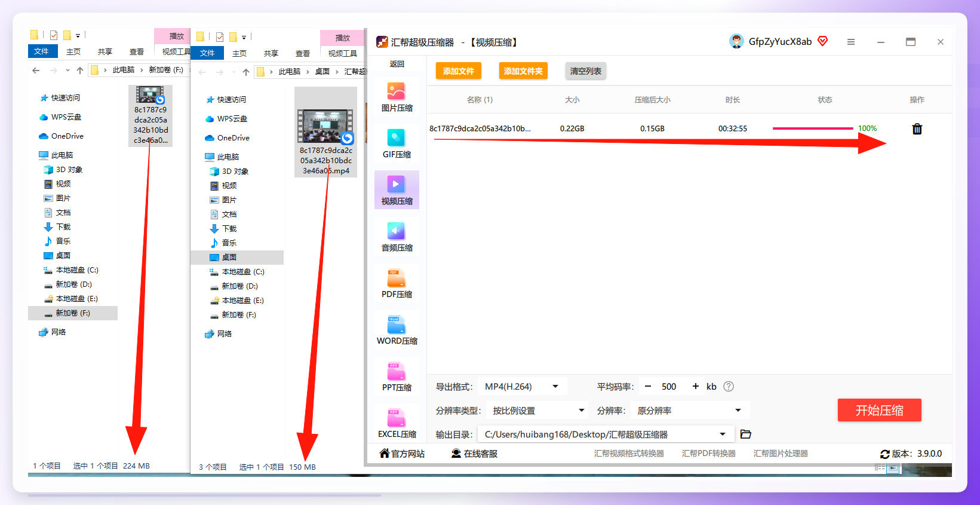Open the 共享 tab in desktop Explorer window
Image resolution: width=980 pixels, height=505 pixels.
[271, 54]
